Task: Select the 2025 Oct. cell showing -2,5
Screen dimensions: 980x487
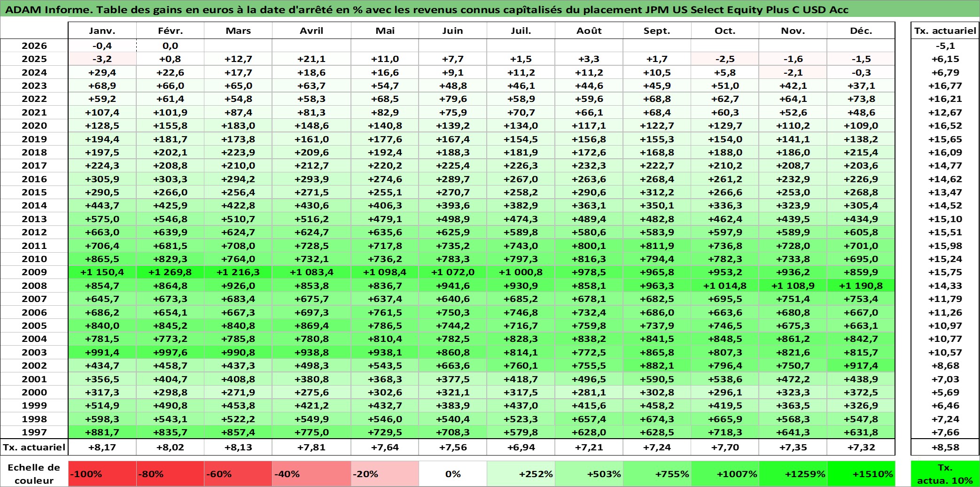Action: point(725,59)
